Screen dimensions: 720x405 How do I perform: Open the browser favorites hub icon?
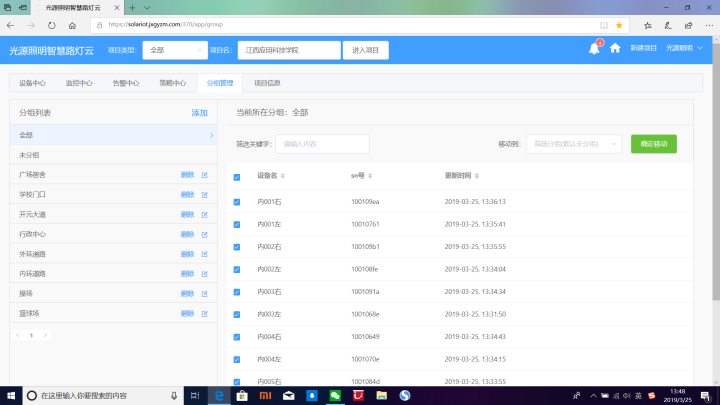click(647, 25)
